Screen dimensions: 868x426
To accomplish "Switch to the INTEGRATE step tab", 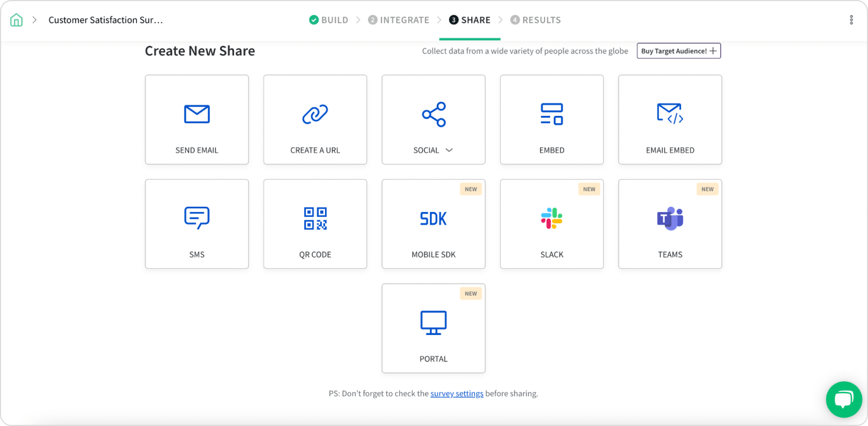I will pyautogui.click(x=398, y=20).
